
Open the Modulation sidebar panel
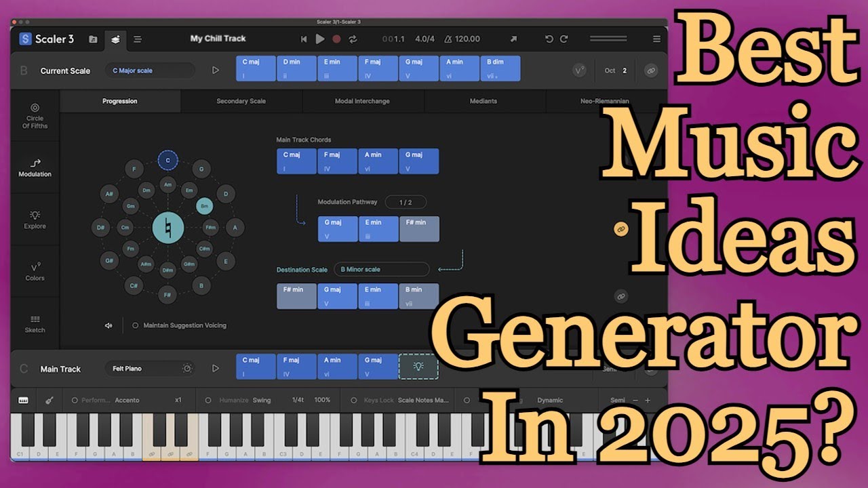(x=35, y=167)
